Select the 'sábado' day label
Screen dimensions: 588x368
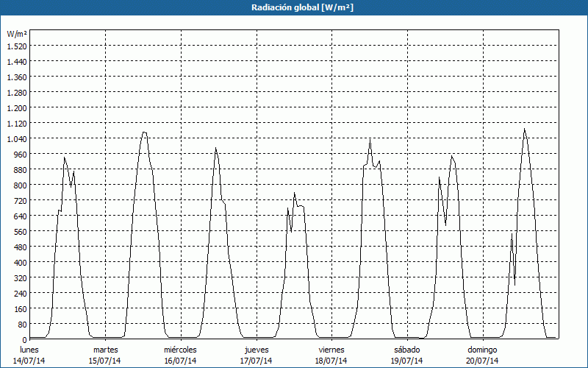(406, 350)
